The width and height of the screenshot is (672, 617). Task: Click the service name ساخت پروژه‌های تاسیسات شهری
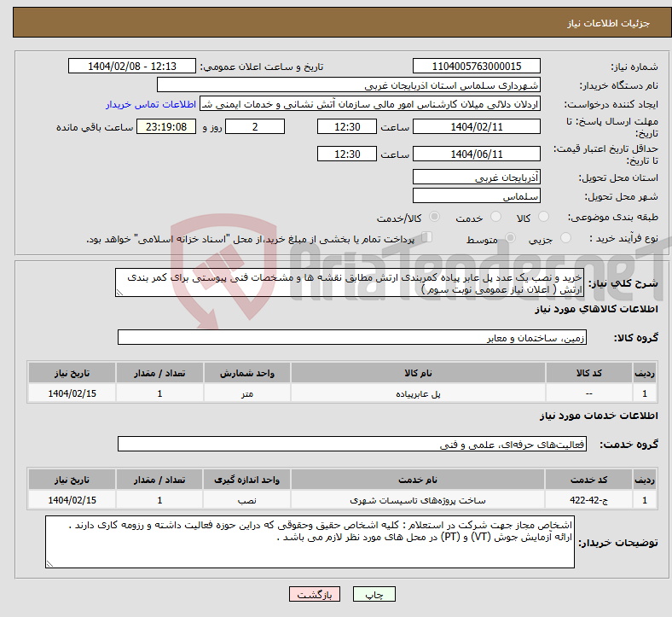click(x=418, y=500)
